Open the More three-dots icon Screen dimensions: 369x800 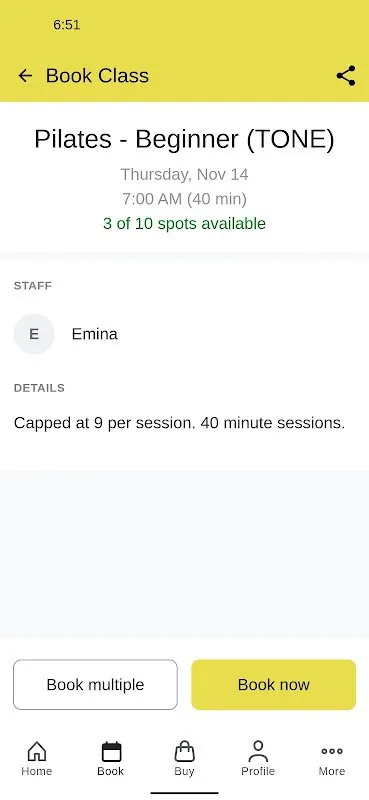(332, 751)
